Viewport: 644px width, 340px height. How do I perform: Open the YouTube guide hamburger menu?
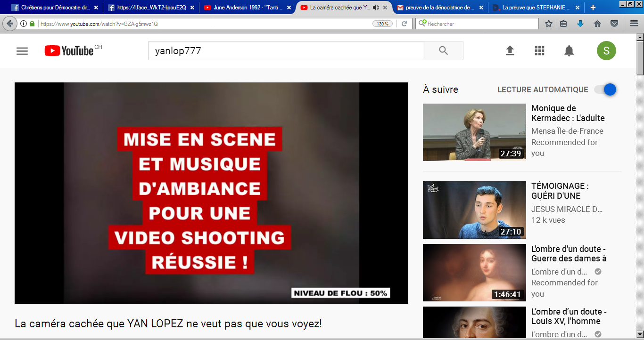pyautogui.click(x=22, y=51)
